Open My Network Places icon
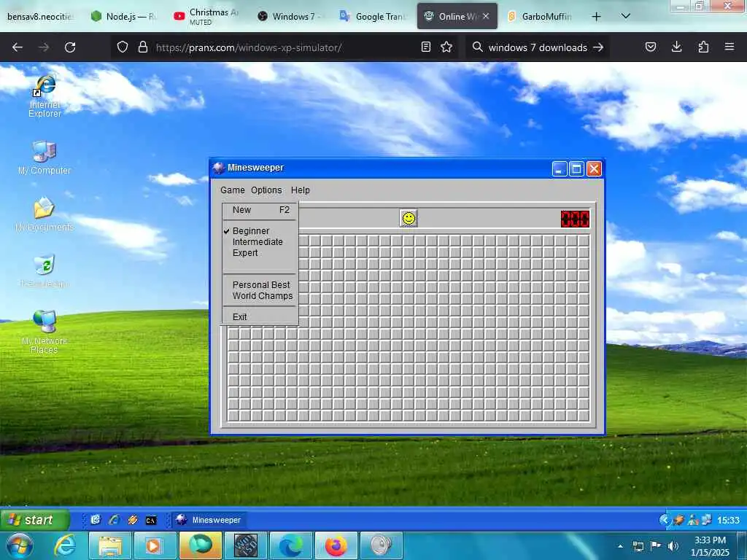This screenshot has width=747, height=560. [44, 332]
